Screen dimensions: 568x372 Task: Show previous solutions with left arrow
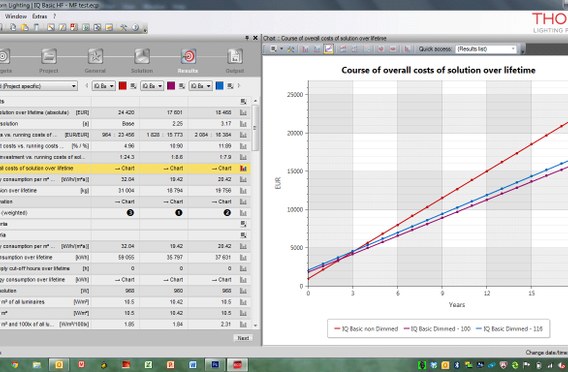tap(87, 86)
